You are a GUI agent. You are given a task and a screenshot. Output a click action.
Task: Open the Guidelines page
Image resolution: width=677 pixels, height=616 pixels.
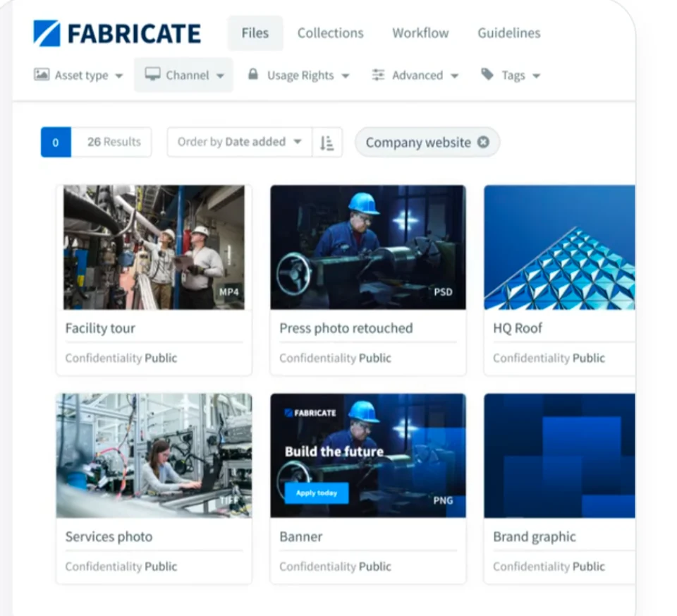(x=508, y=32)
